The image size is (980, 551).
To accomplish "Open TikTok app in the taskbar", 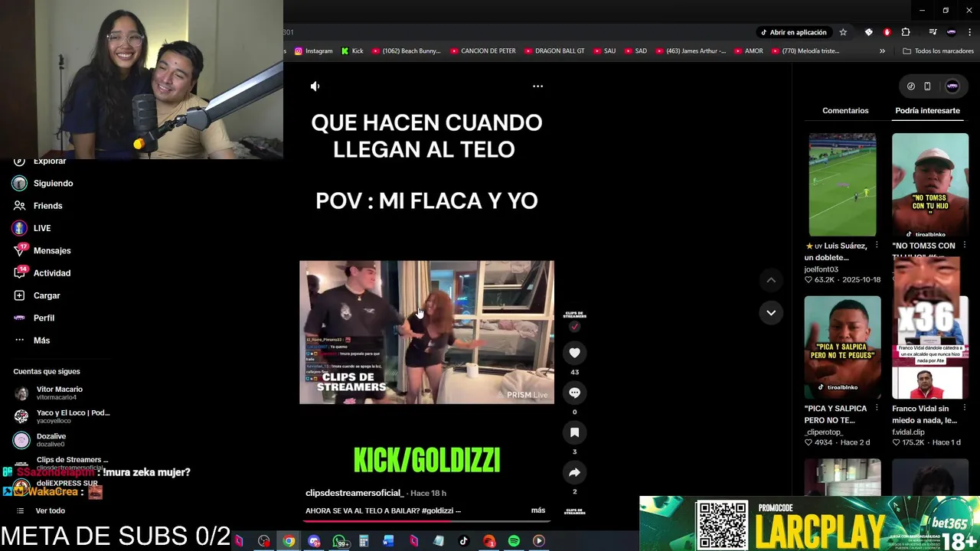I will pos(463,541).
